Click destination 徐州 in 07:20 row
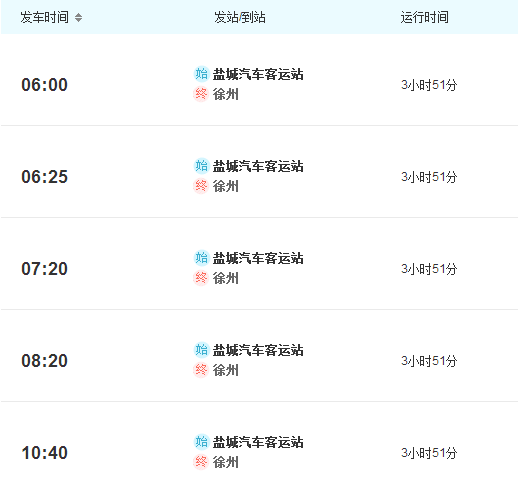This screenshot has width=518, height=489. (226, 278)
